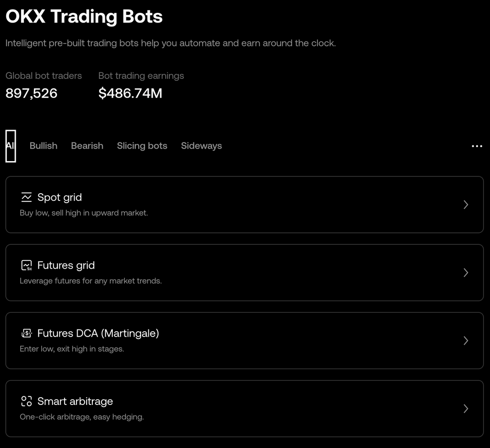Click the Futures grid title text
The image size is (490, 448).
click(x=66, y=265)
